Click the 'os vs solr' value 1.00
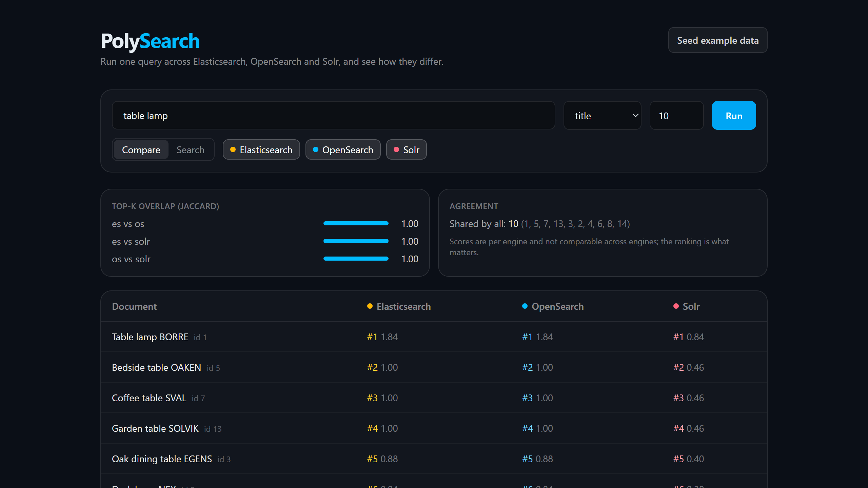The image size is (868, 488). pos(410,259)
